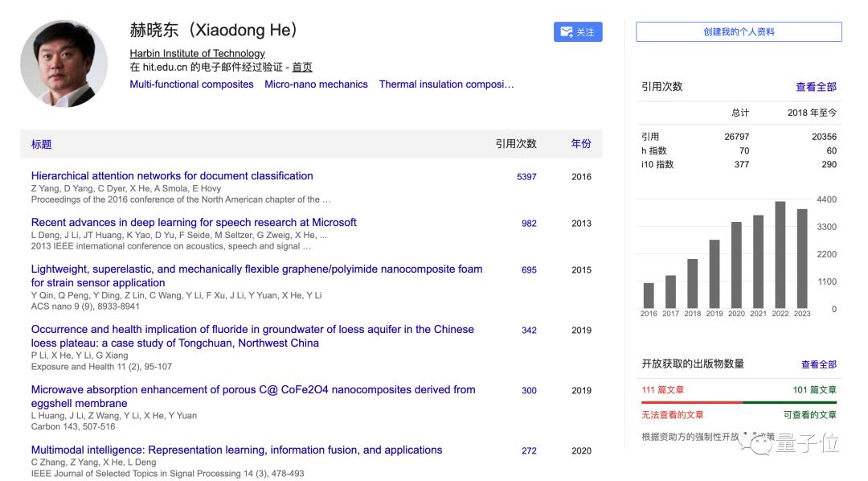Open the 首页 homepage link
868x481 pixels.
pyautogui.click(x=302, y=68)
